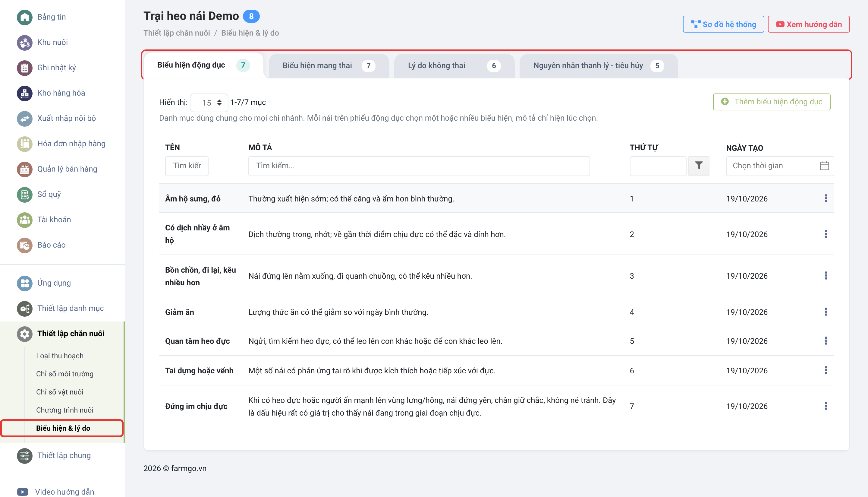This screenshot has height=497, width=868.
Task: Switch to Biểu hiện mang thai tab
Action: pyautogui.click(x=329, y=65)
